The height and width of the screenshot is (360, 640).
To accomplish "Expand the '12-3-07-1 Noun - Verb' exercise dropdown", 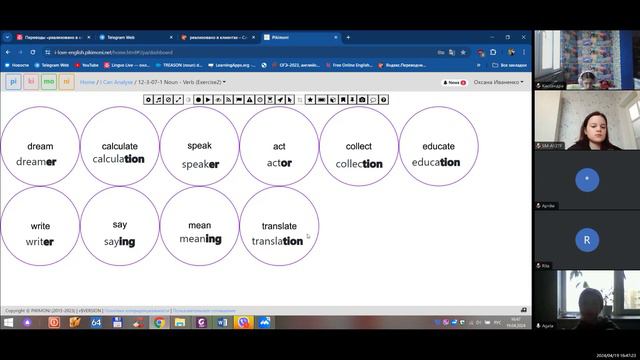I will click(x=182, y=82).
